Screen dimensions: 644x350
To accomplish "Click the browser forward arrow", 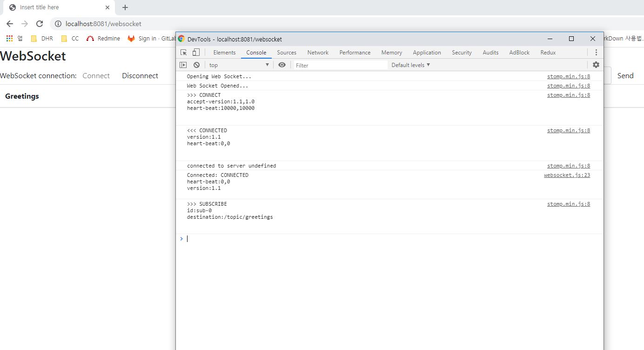I will (25, 24).
